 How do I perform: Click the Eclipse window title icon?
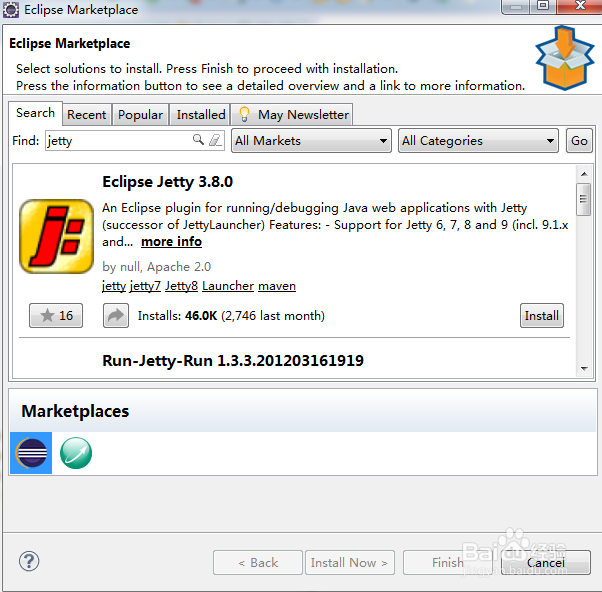tap(11, 10)
